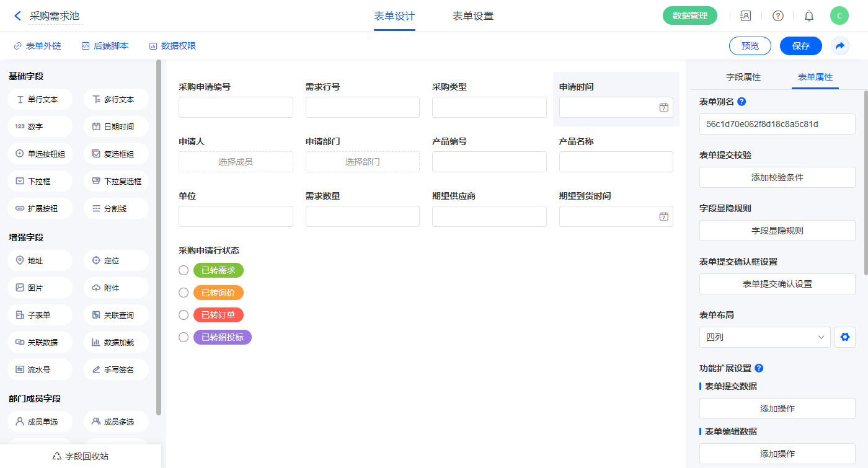This screenshot has height=468, width=868.
Task: Click the blue share arrow icon
Action: [x=839, y=46]
